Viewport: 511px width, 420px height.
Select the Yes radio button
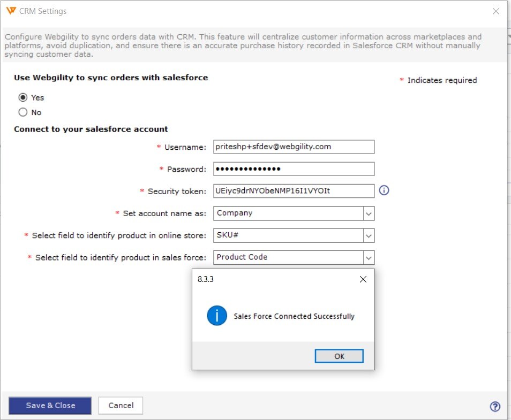(x=23, y=97)
